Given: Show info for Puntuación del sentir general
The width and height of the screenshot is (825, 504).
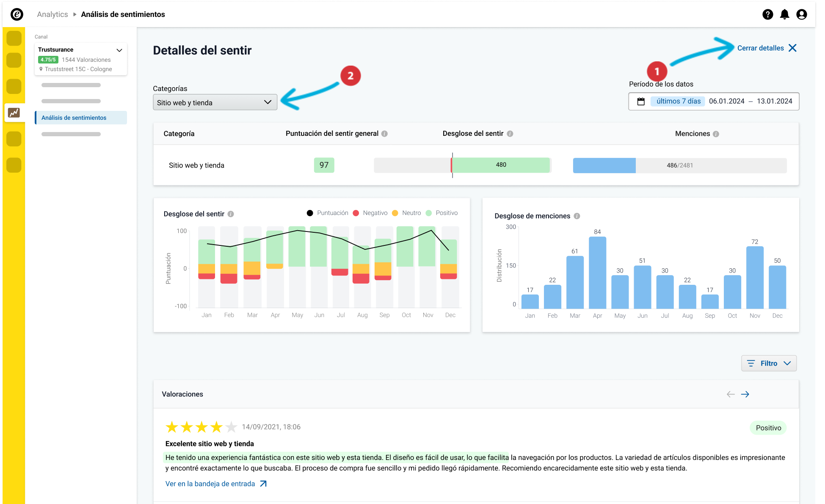Looking at the screenshot, I should coord(384,134).
